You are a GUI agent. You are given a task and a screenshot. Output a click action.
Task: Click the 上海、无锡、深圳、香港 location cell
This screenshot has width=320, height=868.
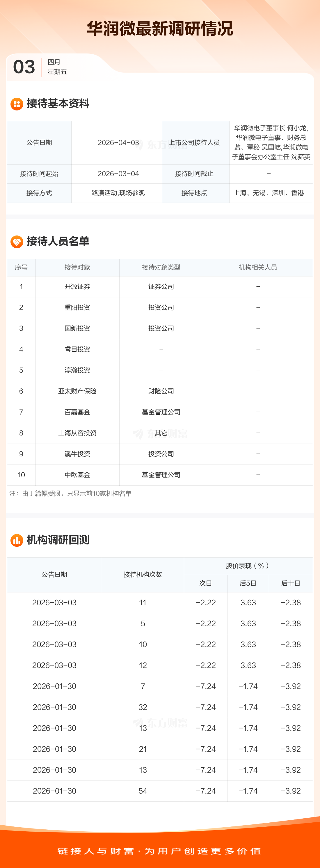(x=269, y=193)
